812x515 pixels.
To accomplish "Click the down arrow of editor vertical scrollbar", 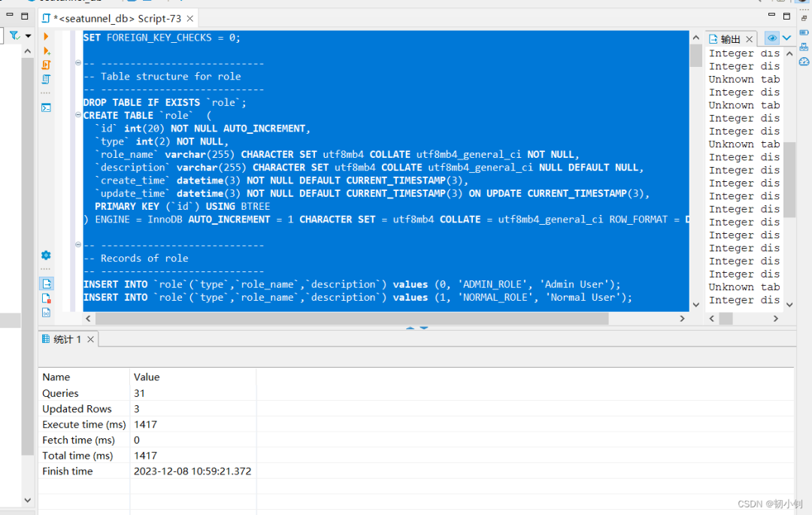I will pos(696,304).
